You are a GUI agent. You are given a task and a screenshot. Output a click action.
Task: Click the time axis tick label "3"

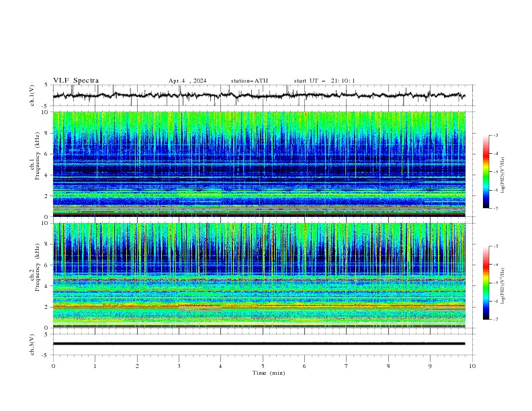pyautogui.click(x=179, y=366)
